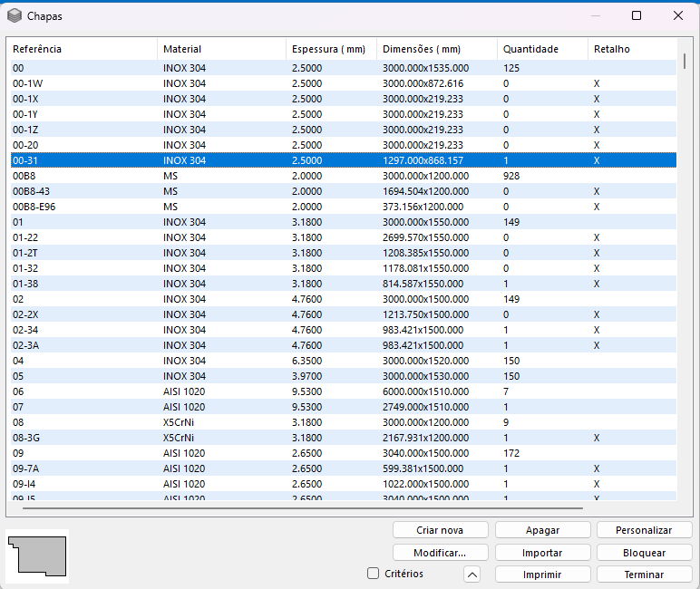Select row with reference 08
The height and width of the screenshot is (589, 700).
coord(344,422)
